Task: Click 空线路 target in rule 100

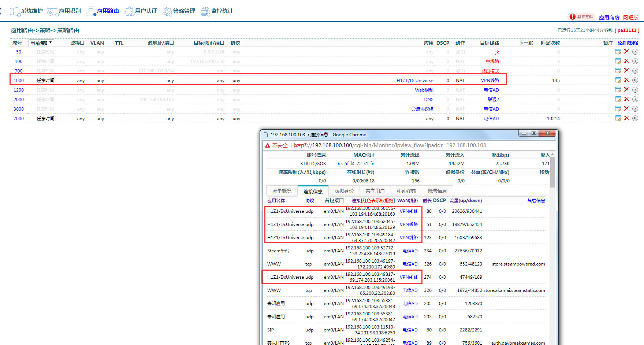Action: coord(492,62)
